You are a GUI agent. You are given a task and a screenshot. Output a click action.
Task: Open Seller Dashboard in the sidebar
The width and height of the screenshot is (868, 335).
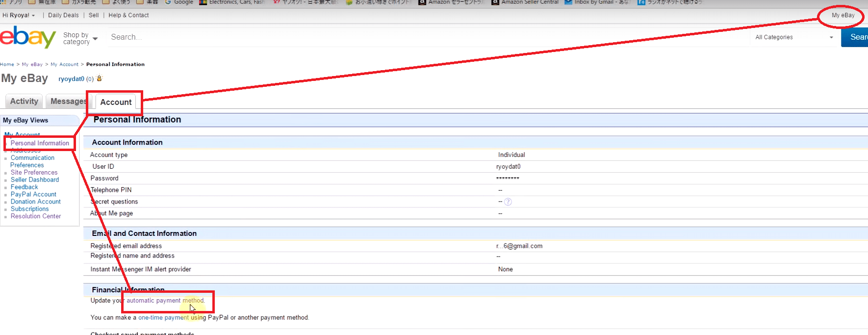coord(35,180)
